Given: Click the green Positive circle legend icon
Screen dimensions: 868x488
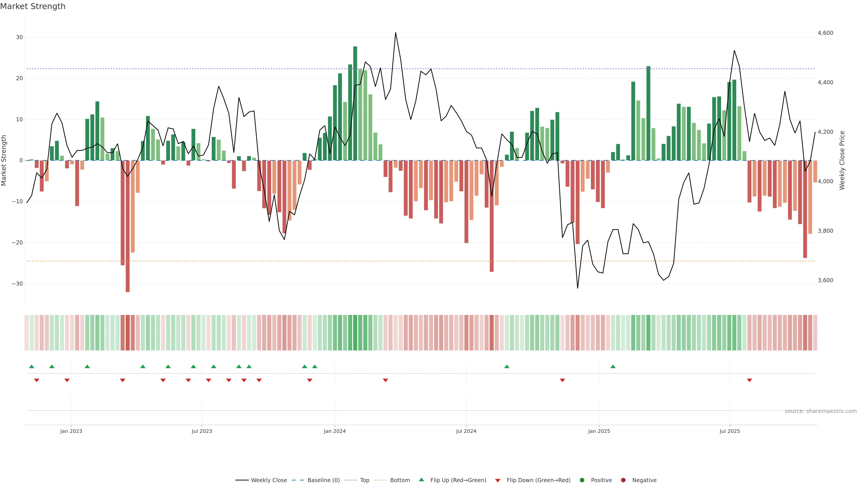Looking at the screenshot, I should [x=582, y=480].
